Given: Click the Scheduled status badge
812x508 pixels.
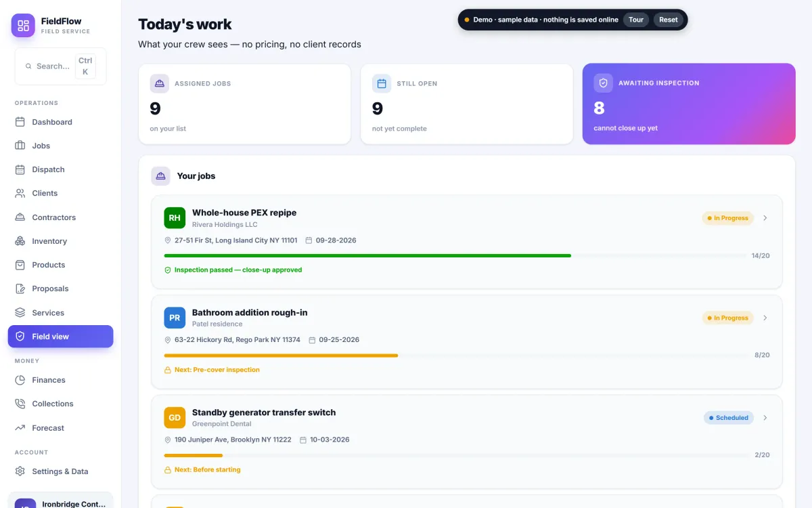Looking at the screenshot, I should [x=729, y=418].
